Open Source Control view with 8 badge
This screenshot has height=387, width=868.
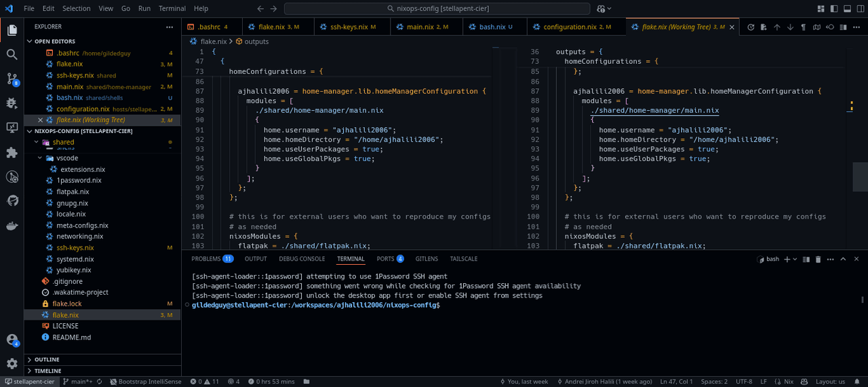click(12, 79)
